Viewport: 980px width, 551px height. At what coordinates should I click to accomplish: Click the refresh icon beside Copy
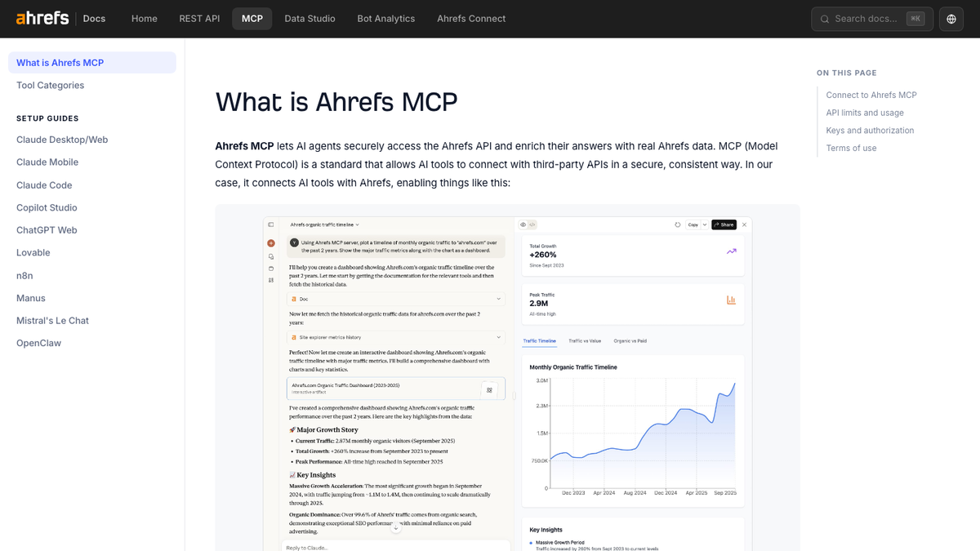677,224
